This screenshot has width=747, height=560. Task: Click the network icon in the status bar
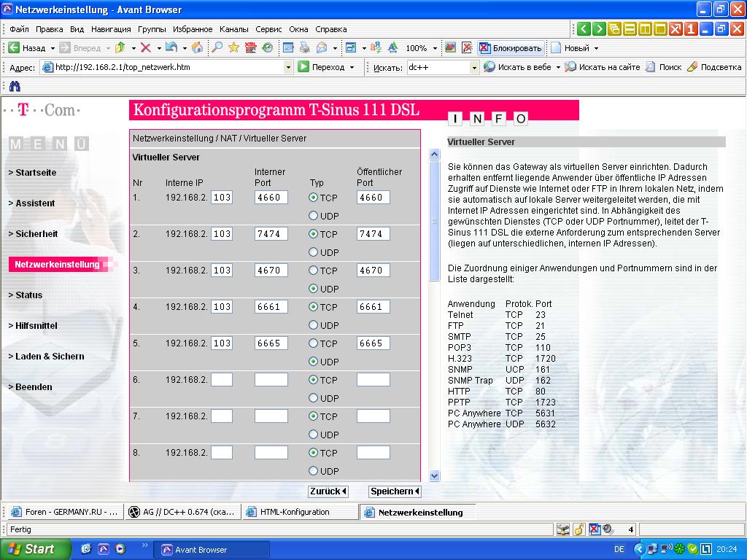563,529
